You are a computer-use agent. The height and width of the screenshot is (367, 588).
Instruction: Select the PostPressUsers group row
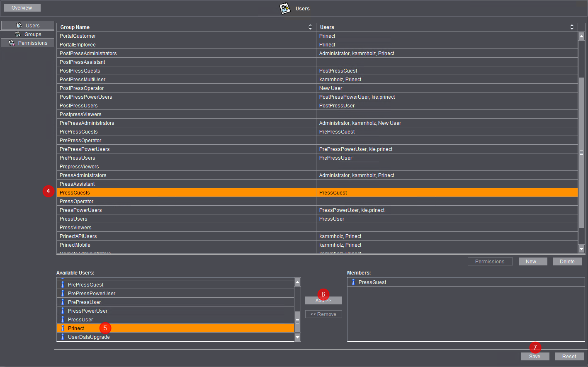[317, 105]
